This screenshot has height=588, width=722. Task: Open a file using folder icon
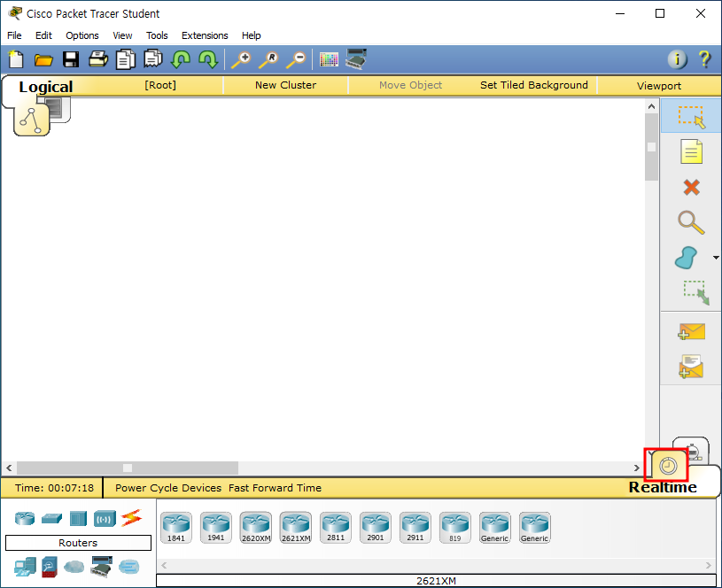click(x=43, y=60)
